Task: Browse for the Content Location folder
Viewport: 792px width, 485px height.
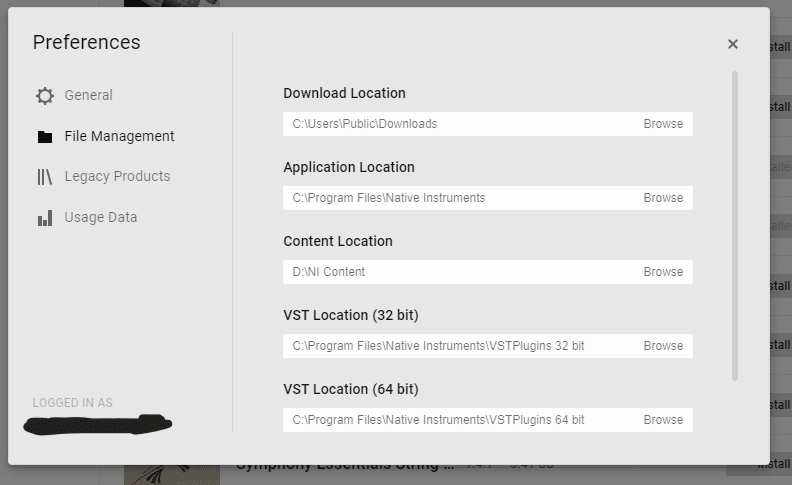Action: click(663, 272)
